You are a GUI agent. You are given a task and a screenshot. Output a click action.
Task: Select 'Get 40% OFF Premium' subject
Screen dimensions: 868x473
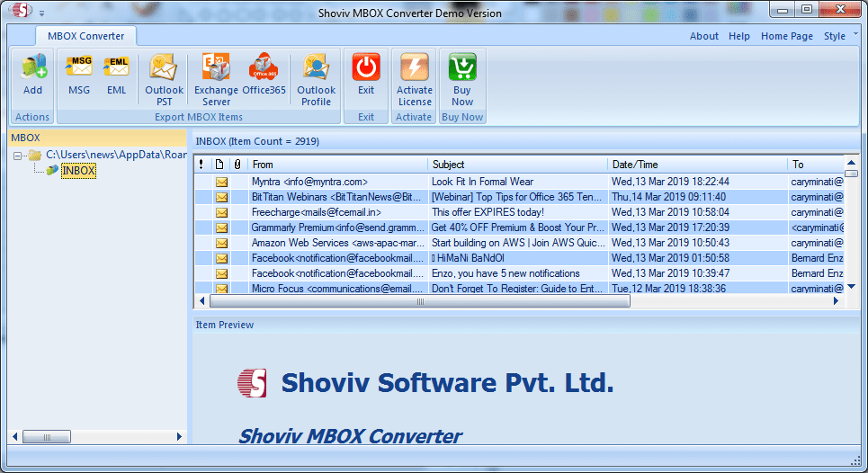(517, 228)
